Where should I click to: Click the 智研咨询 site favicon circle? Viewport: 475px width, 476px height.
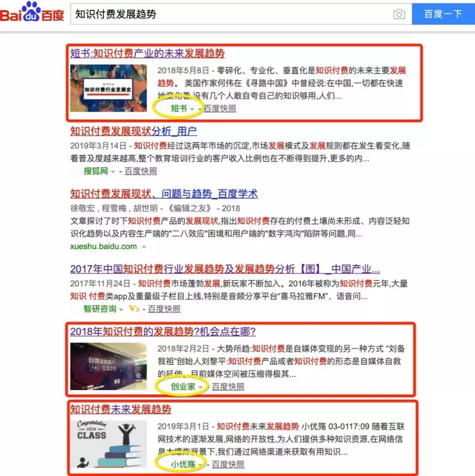(74, 309)
